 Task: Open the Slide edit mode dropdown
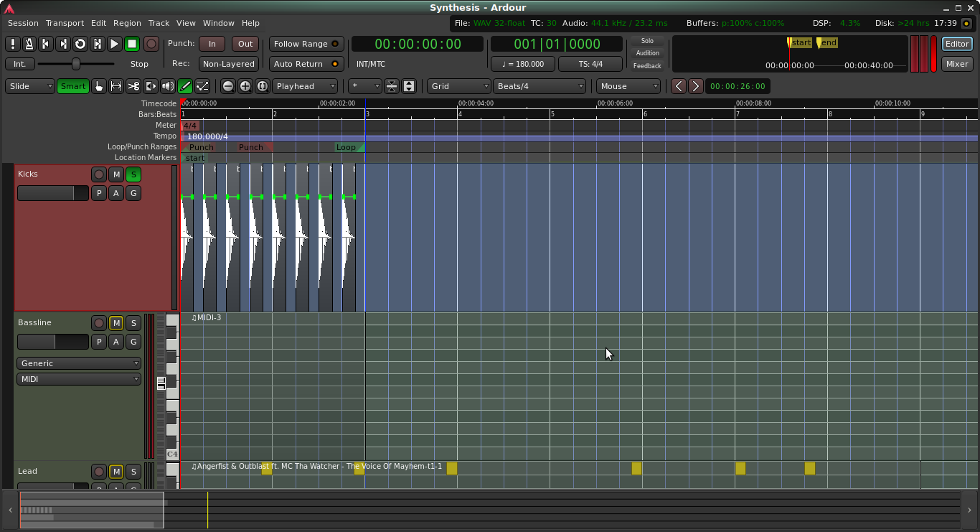click(30, 86)
